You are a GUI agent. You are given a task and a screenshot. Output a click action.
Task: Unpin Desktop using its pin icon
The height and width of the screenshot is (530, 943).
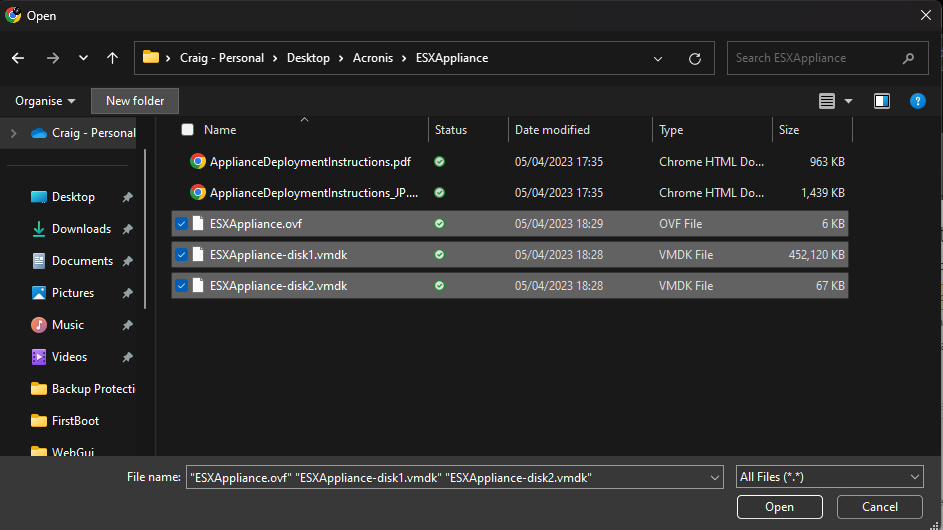[x=127, y=197]
